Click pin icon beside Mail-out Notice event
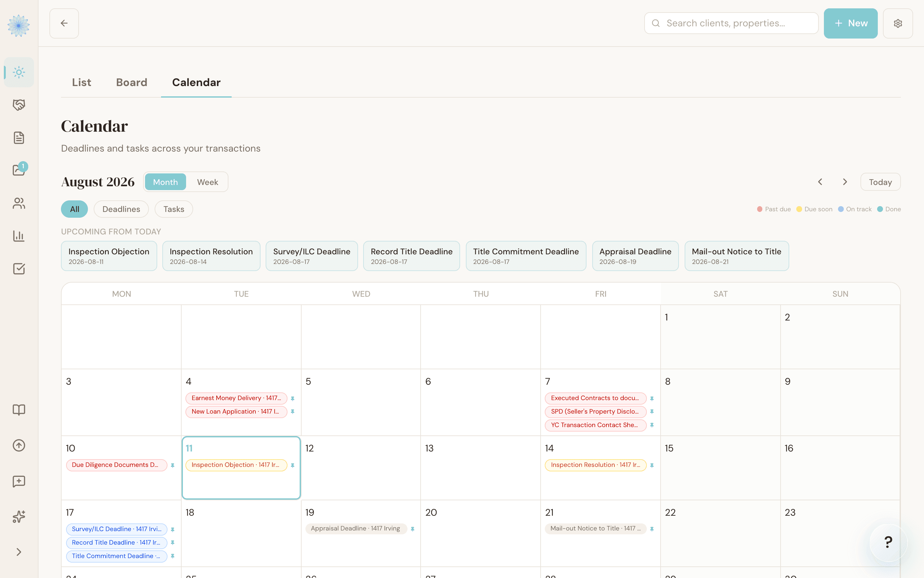This screenshot has width=924, height=578. (652, 529)
